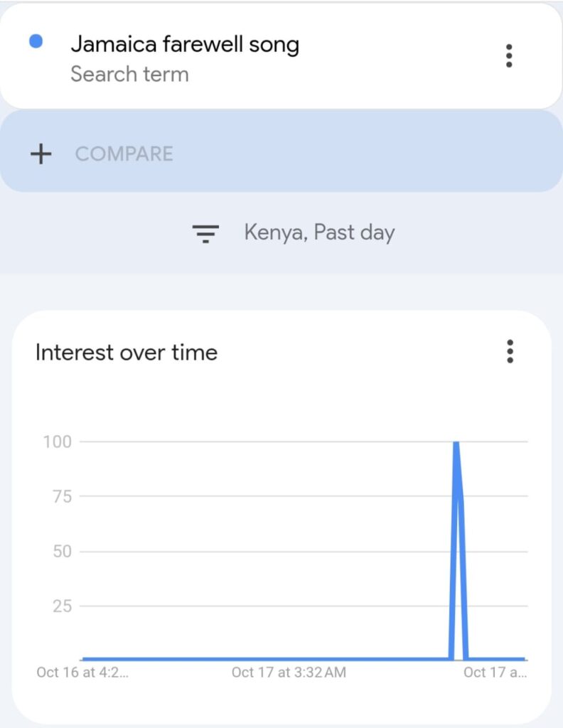This screenshot has width=563, height=728.
Task: Tap the filter lines icon
Action: click(205, 233)
